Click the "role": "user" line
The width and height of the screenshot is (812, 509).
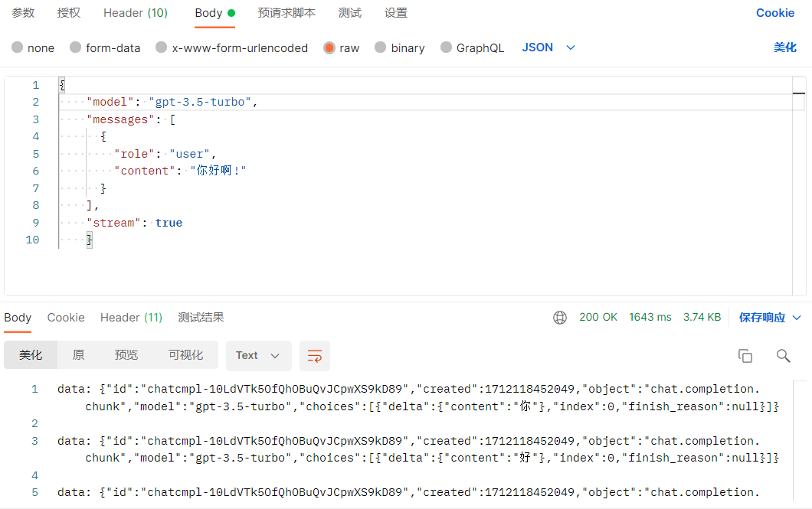coord(165,154)
